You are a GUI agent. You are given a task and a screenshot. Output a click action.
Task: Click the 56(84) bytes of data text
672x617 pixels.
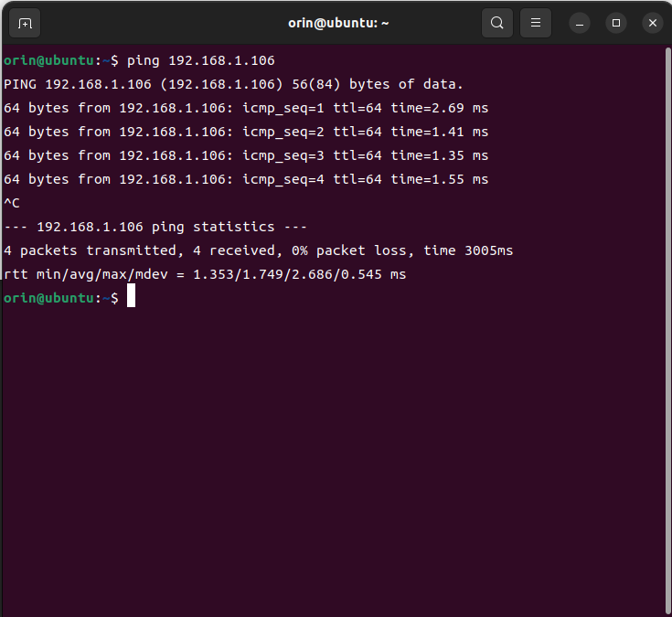click(x=378, y=84)
